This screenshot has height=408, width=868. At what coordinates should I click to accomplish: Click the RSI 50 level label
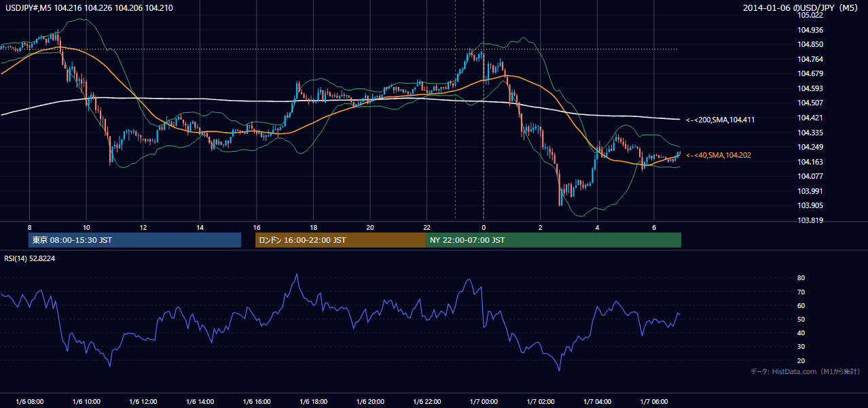tap(801, 319)
